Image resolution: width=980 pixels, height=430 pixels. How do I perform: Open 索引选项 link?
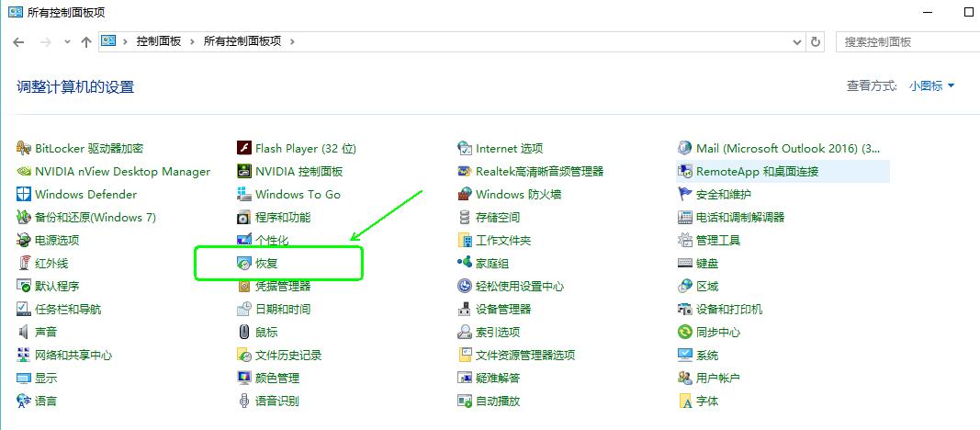(x=498, y=332)
